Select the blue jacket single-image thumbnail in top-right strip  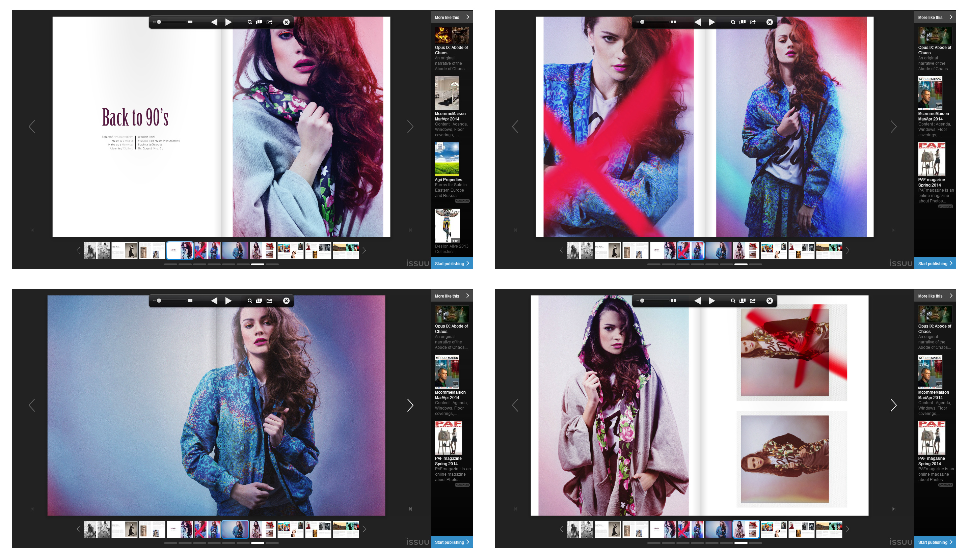point(718,250)
